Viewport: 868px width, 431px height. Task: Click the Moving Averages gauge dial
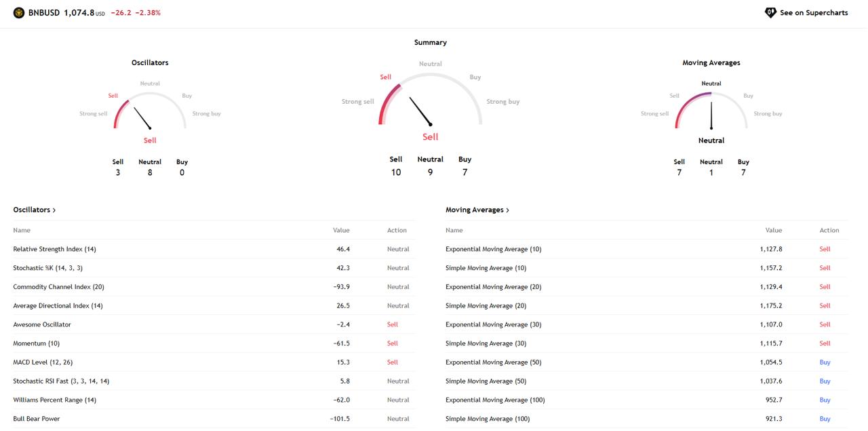click(711, 110)
